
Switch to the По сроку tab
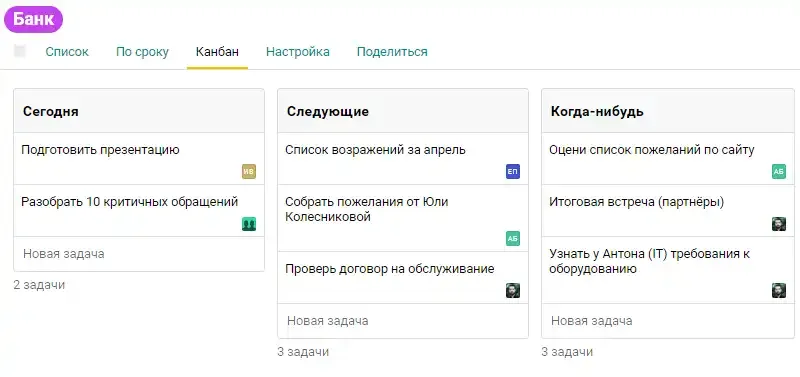tap(142, 52)
